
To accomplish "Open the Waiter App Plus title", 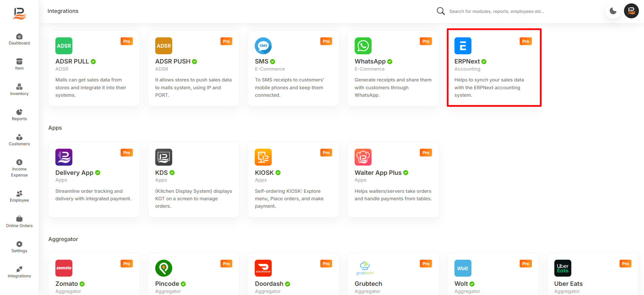I will pyautogui.click(x=378, y=173).
